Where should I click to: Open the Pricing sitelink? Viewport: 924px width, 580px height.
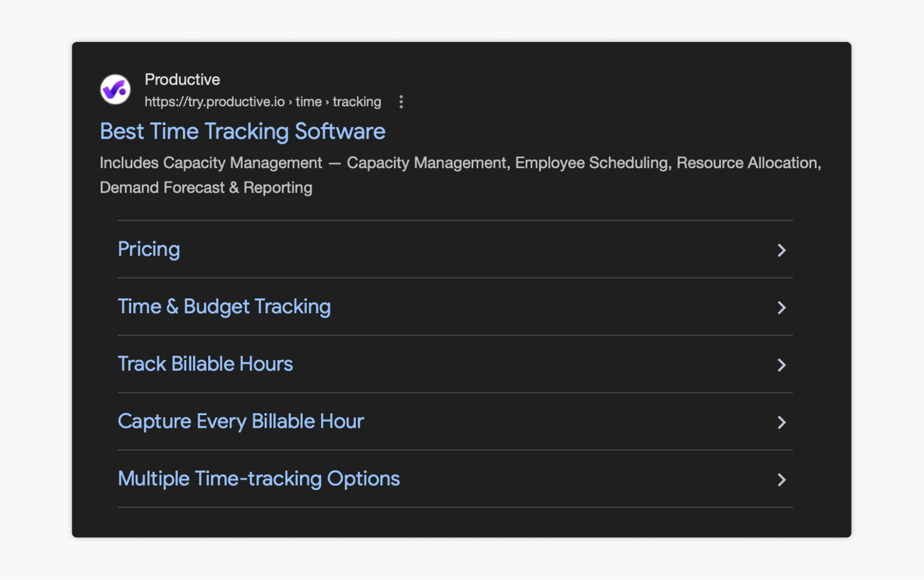tap(149, 250)
